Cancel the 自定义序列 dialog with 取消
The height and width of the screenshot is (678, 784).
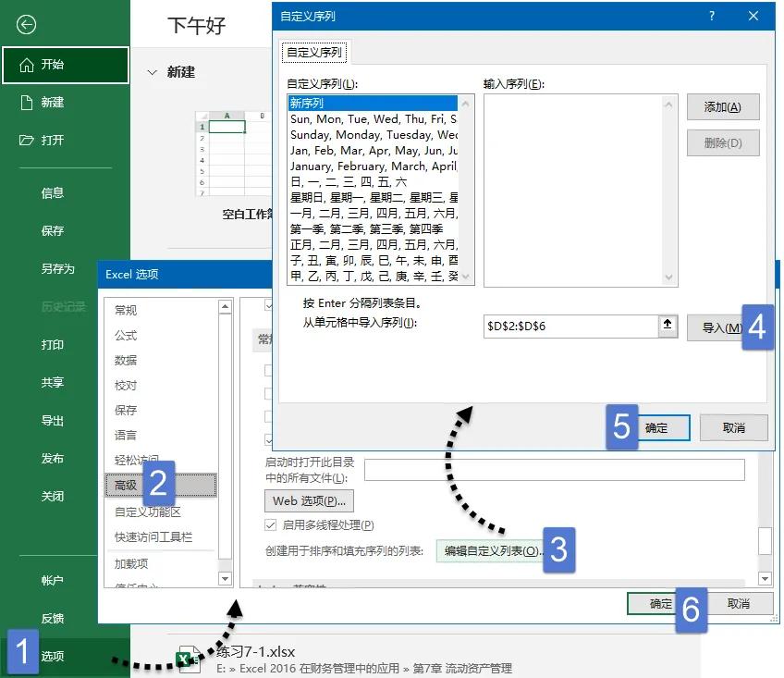(733, 428)
